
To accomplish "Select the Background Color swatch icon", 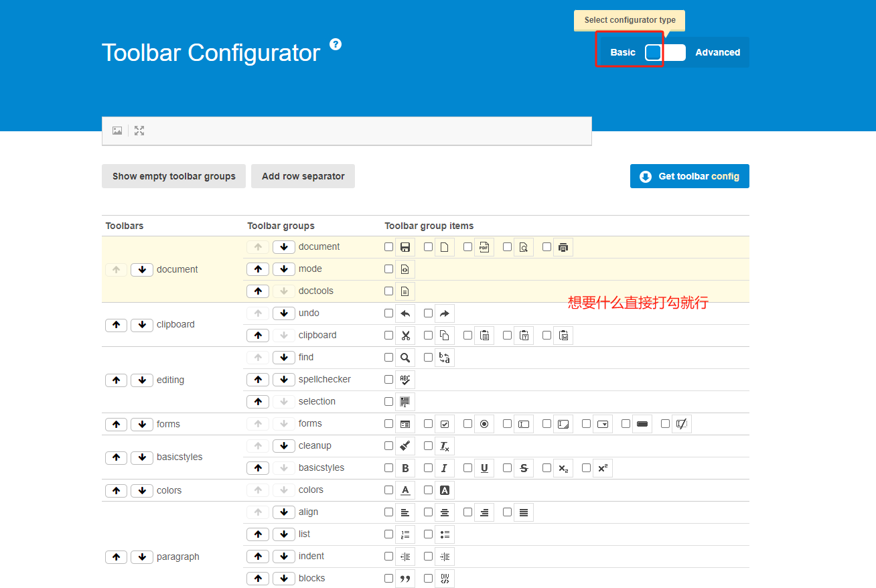I will [x=444, y=490].
